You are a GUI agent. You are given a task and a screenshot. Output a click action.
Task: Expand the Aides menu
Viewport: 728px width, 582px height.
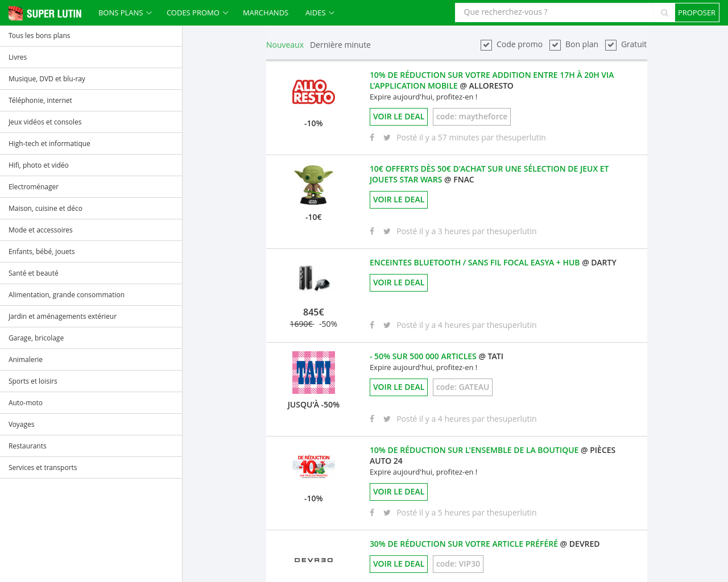tap(320, 13)
